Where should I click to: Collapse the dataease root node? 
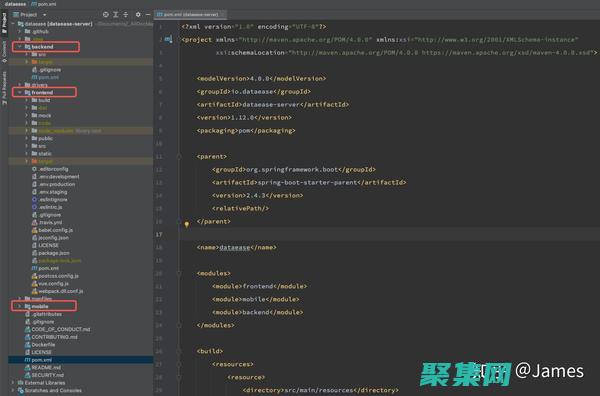pos(13,24)
